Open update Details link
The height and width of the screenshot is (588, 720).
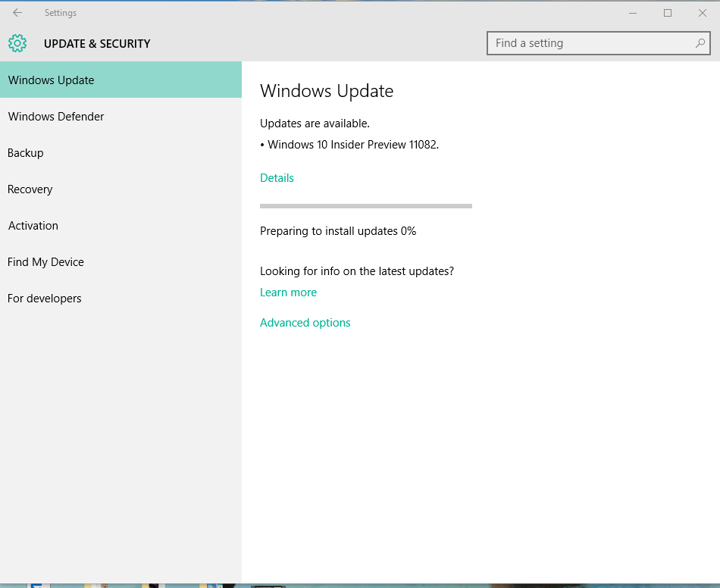(277, 177)
